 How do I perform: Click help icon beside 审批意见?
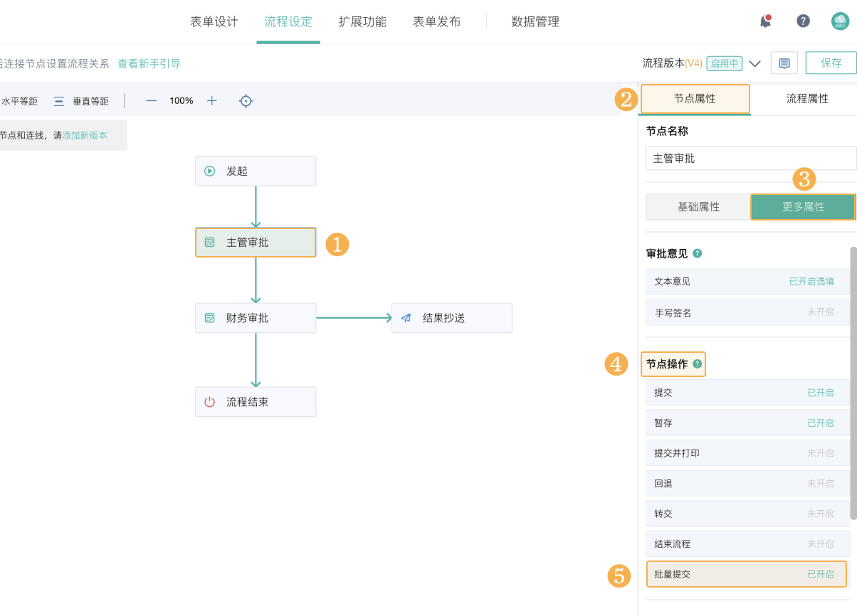(x=698, y=253)
